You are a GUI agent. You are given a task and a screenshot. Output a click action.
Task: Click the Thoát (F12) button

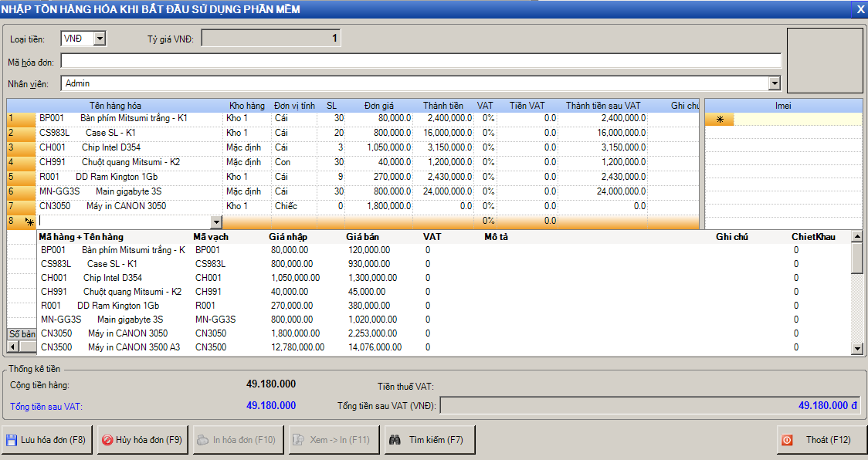[x=822, y=440]
